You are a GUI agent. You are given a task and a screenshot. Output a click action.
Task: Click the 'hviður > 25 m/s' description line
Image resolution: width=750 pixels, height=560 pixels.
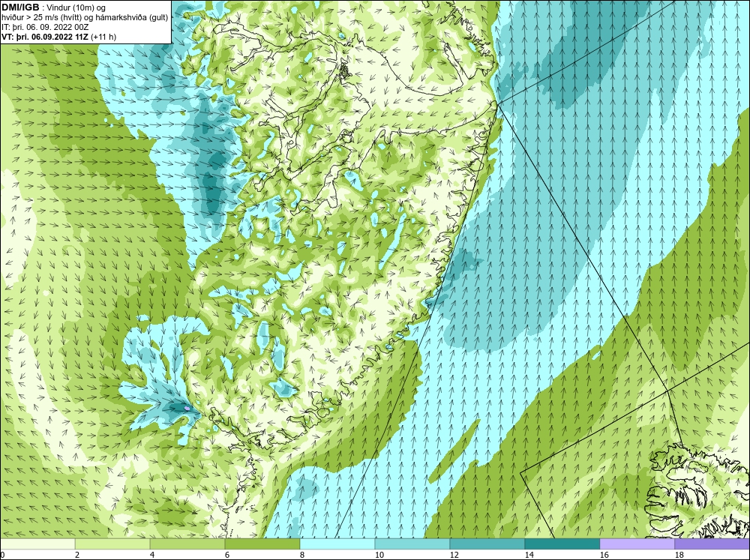click(x=85, y=18)
